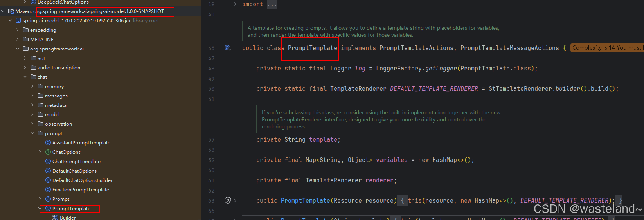Click the Builder inner class icon
The image size is (644, 220).
(x=56, y=217)
